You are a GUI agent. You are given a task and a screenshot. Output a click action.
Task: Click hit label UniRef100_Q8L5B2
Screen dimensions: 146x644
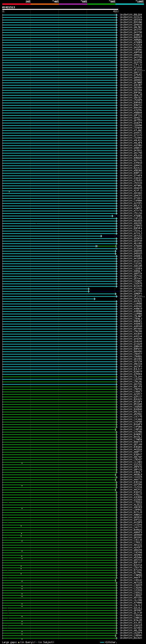pos(131,27)
